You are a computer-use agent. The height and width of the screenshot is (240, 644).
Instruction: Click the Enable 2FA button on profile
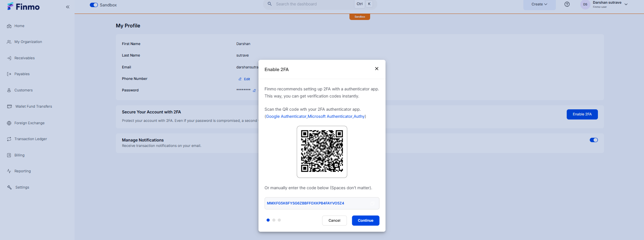pos(582,114)
